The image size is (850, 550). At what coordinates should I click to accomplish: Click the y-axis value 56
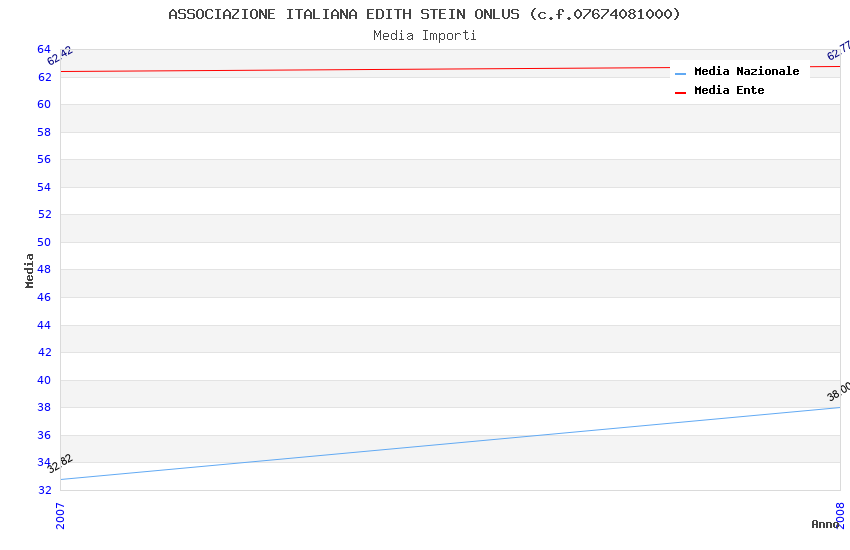44,159
